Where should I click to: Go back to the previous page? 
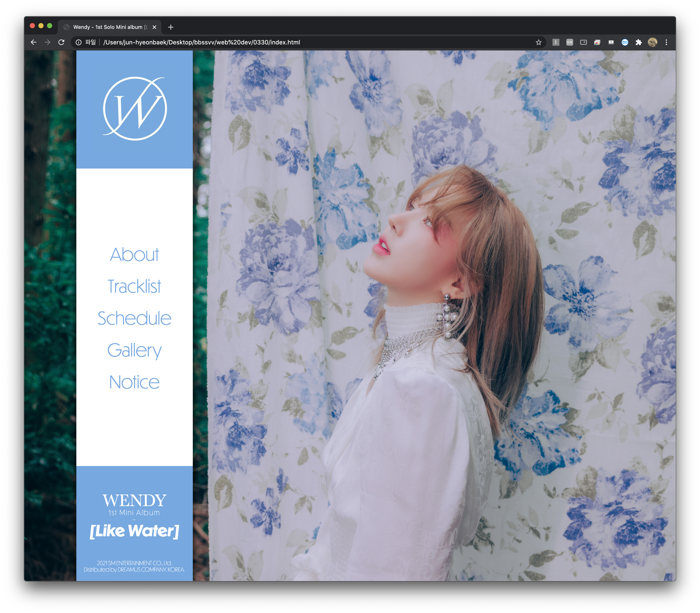pos(34,42)
